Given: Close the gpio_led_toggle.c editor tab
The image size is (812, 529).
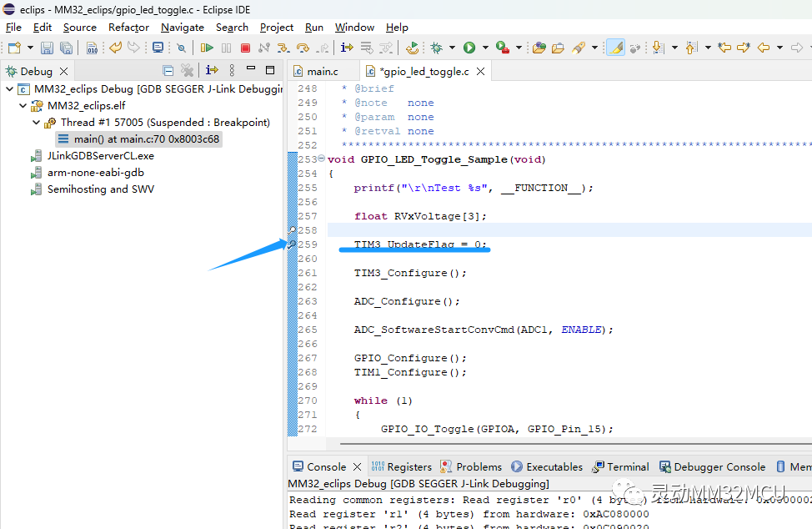Looking at the screenshot, I should pos(481,72).
